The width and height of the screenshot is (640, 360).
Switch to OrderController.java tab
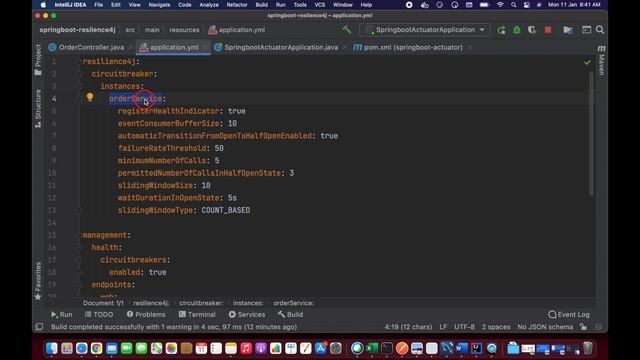pyautogui.click(x=91, y=47)
